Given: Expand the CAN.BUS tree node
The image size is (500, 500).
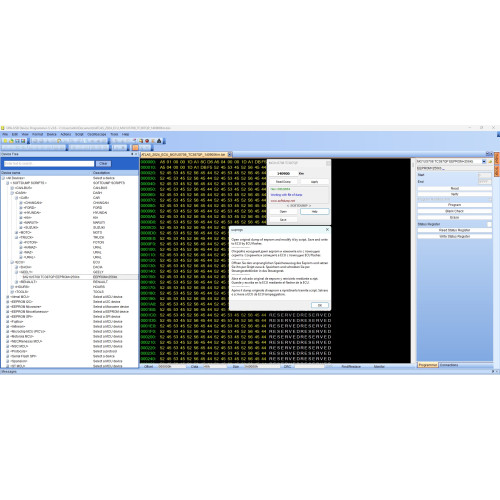Looking at the screenshot, I should pos(12,188).
